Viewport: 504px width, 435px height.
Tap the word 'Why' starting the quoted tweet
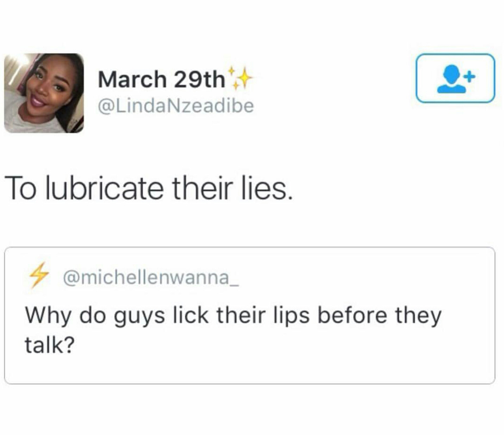pyautogui.click(x=48, y=315)
